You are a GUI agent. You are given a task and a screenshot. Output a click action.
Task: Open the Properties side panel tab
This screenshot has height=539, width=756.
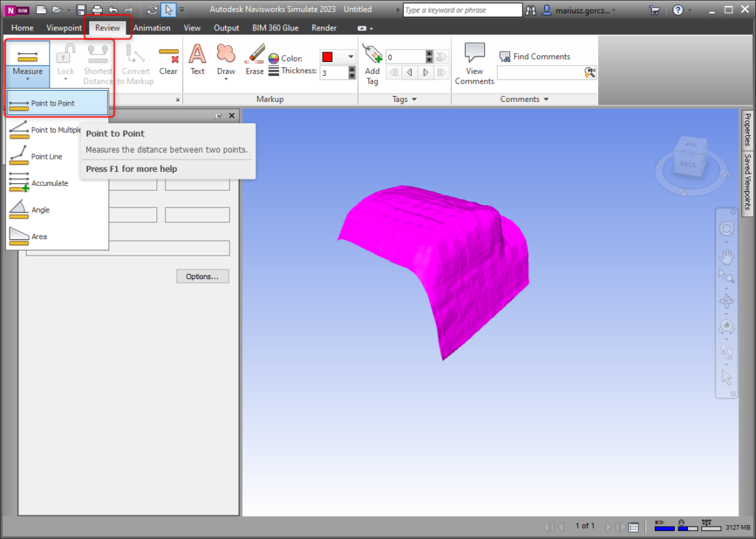(747, 130)
